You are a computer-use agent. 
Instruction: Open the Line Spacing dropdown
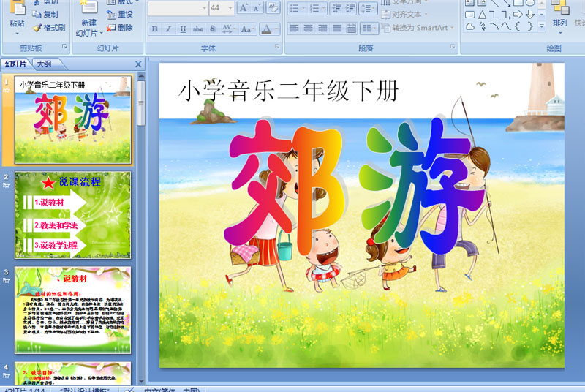[x=367, y=8]
